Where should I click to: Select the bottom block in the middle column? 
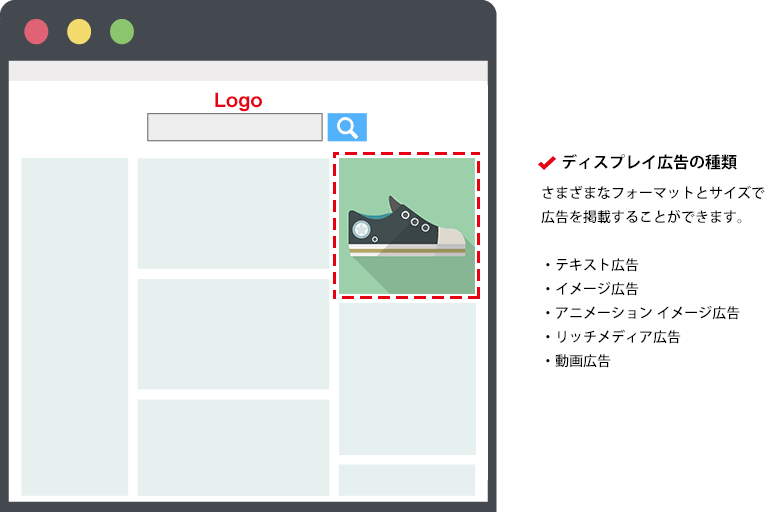click(233, 447)
